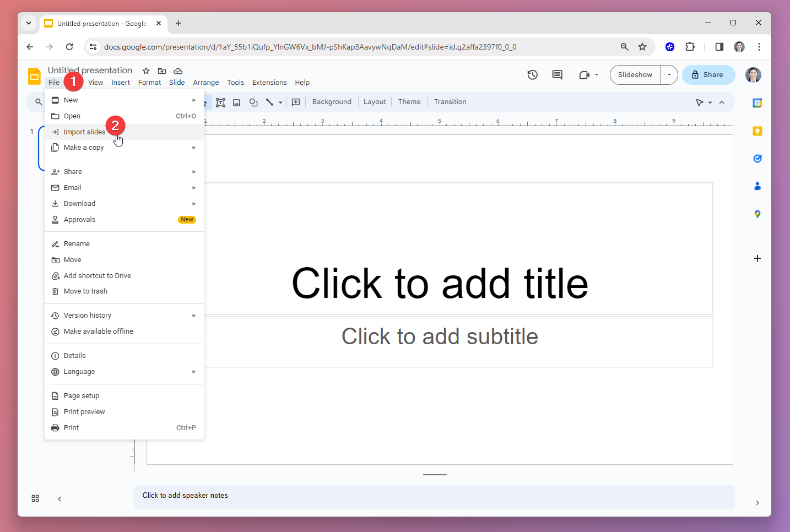The height and width of the screenshot is (532, 790).
Task: Hide the menus with collapse chevron
Action: click(x=722, y=102)
